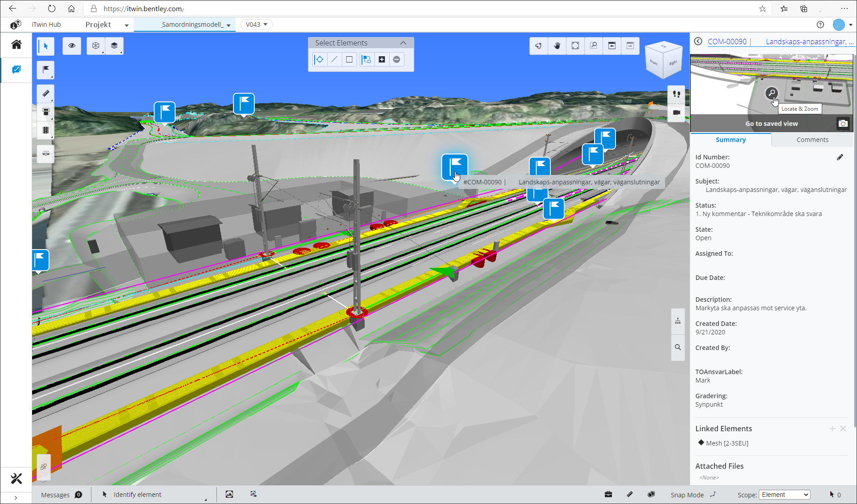
Task: Open the user account dropdown arrow
Action: [851, 25]
